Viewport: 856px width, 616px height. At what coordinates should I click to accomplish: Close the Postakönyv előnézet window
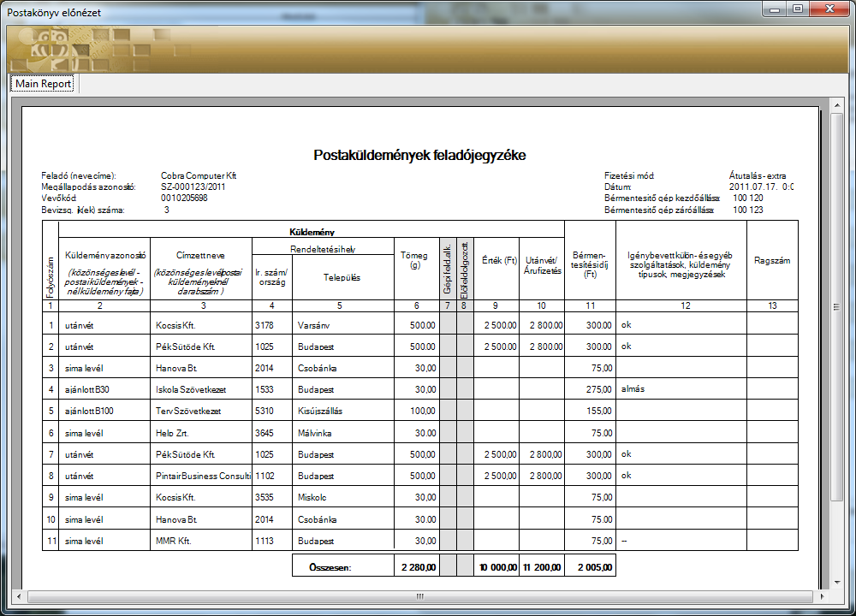click(830, 9)
